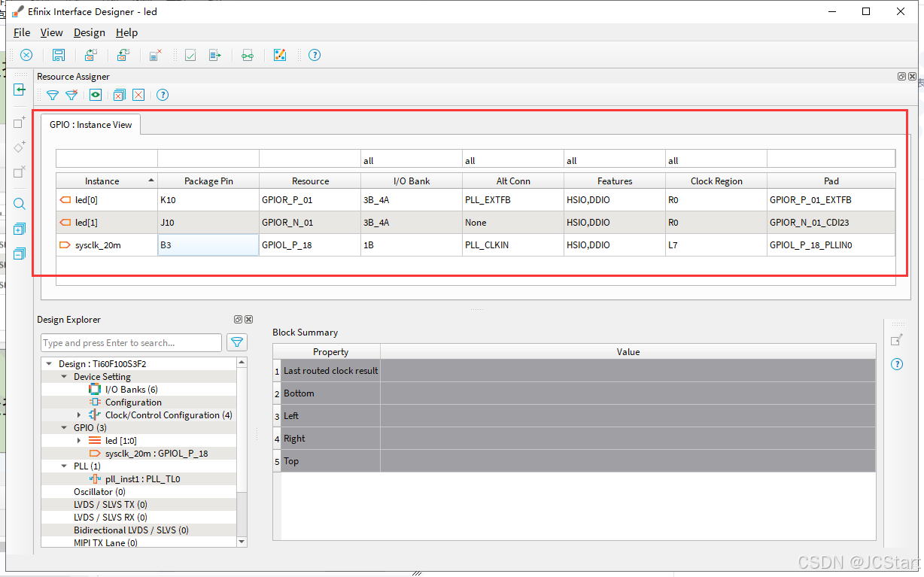Close the Design Explorer panel
The image size is (924, 577).
pos(248,320)
